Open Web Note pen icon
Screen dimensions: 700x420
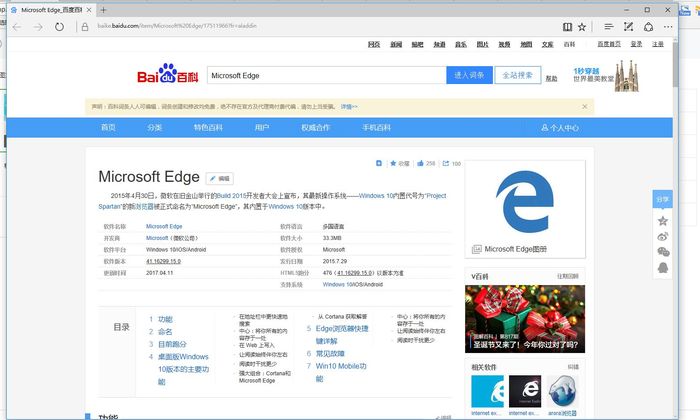[629, 27]
